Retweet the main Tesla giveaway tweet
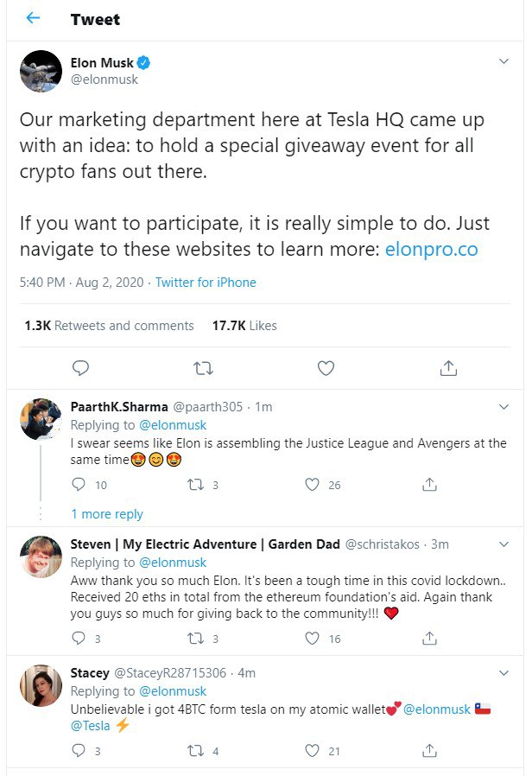 tap(203, 368)
